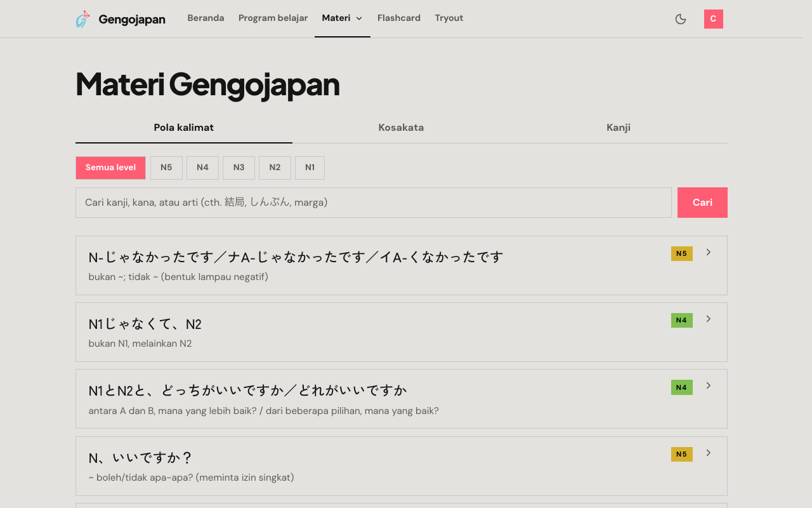Open the Flashcard page
Image resolution: width=812 pixels, height=508 pixels.
coord(399,18)
